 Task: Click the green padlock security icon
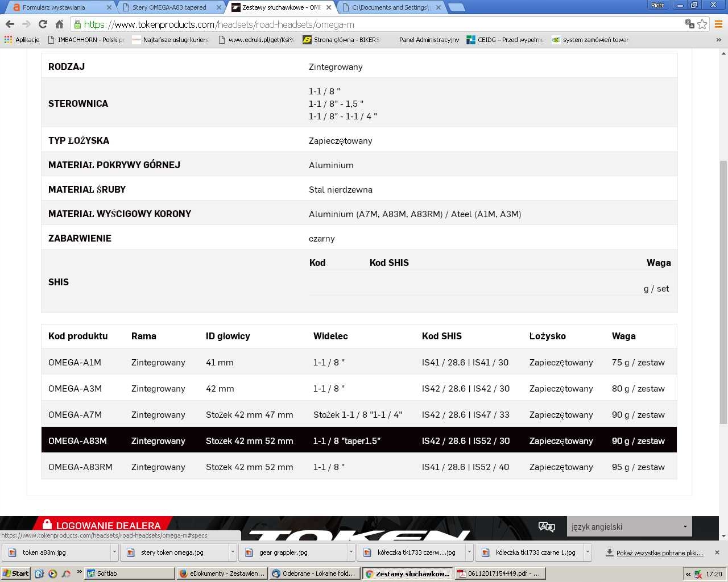tap(77, 24)
